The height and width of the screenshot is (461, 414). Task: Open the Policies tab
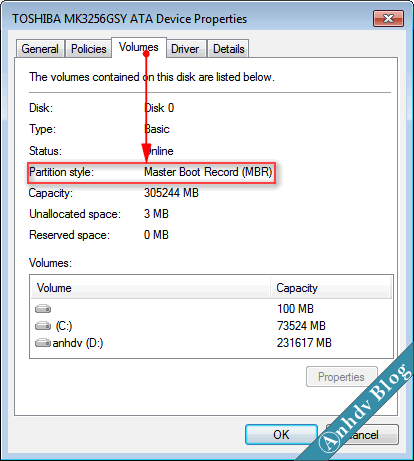89,49
